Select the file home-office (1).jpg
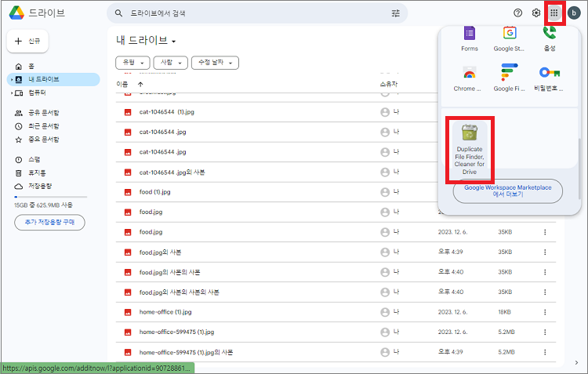Viewport: 588px width, 374px height. pos(336,312)
